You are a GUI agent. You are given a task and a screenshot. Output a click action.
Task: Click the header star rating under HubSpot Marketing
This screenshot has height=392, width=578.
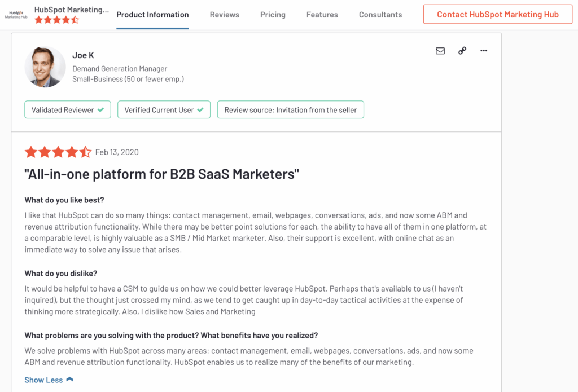[x=57, y=20]
